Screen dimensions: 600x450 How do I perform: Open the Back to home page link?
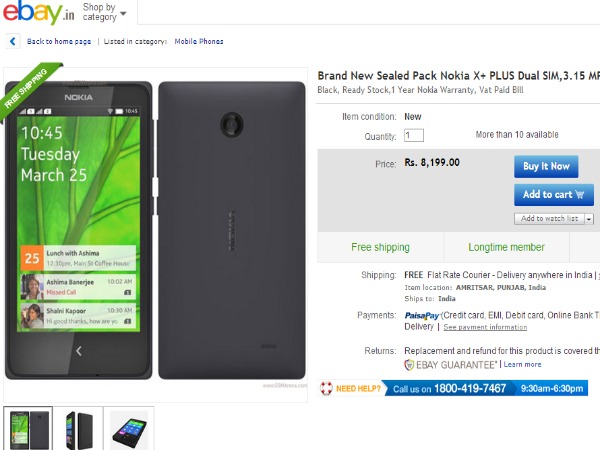click(x=59, y=41)
